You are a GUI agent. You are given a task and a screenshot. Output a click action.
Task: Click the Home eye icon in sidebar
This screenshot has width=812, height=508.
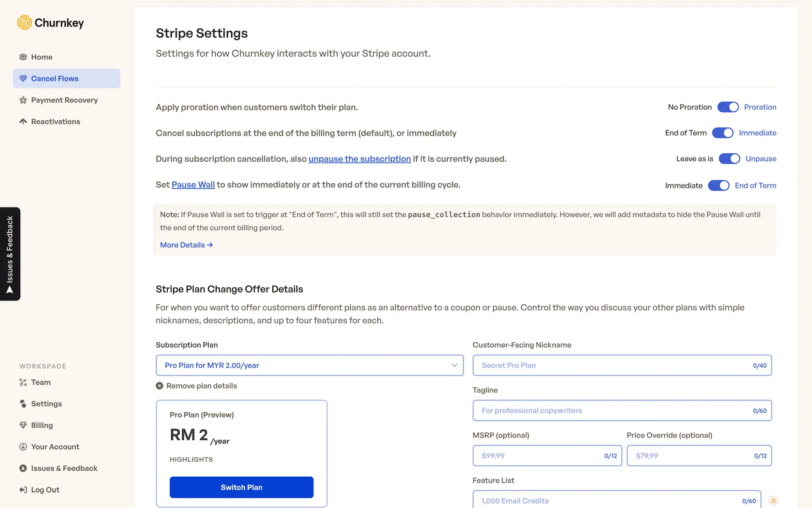tap(23, 57)
